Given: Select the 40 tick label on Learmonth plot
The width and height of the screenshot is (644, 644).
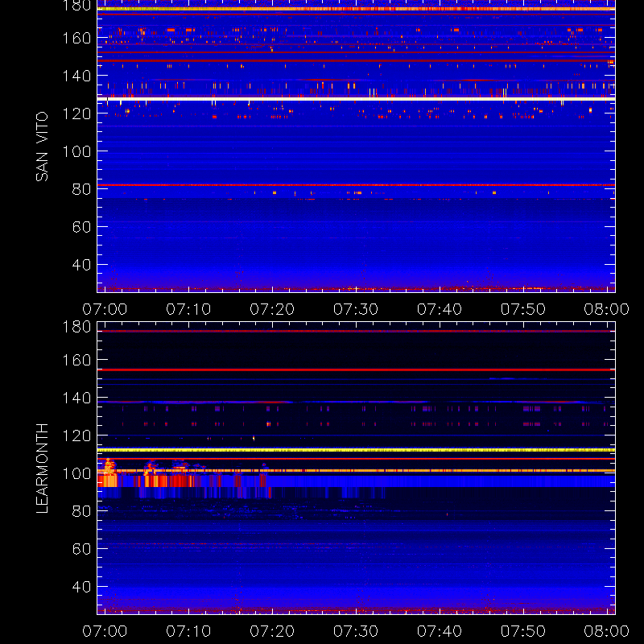Looking at the screenshot, I should tap(81, 587).
